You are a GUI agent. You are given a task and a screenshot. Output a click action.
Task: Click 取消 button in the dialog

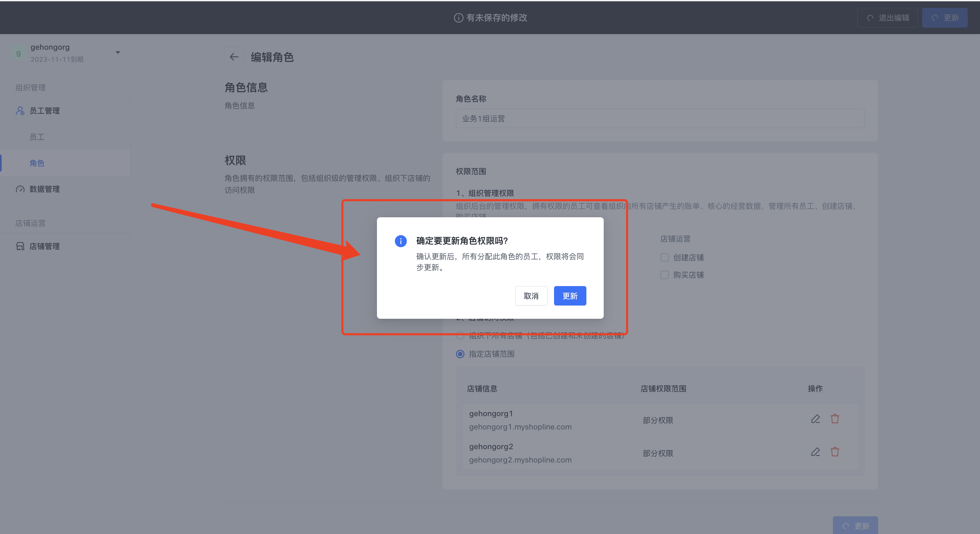[x=531, y=296]
